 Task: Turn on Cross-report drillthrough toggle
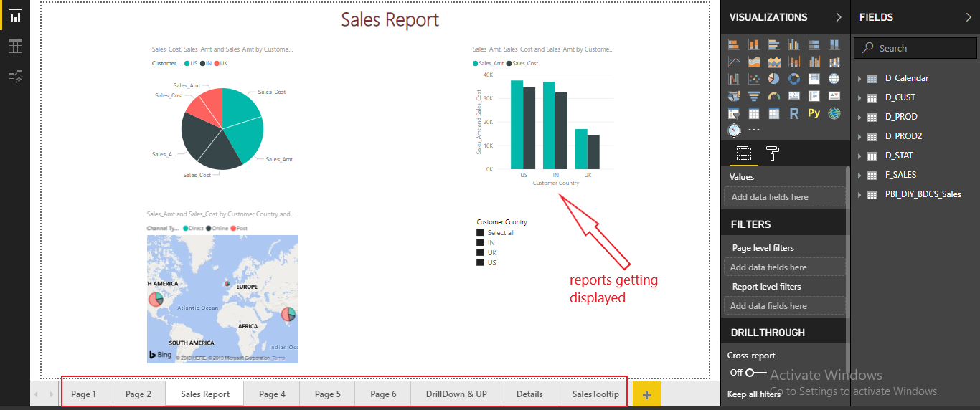tap(756, 373)
